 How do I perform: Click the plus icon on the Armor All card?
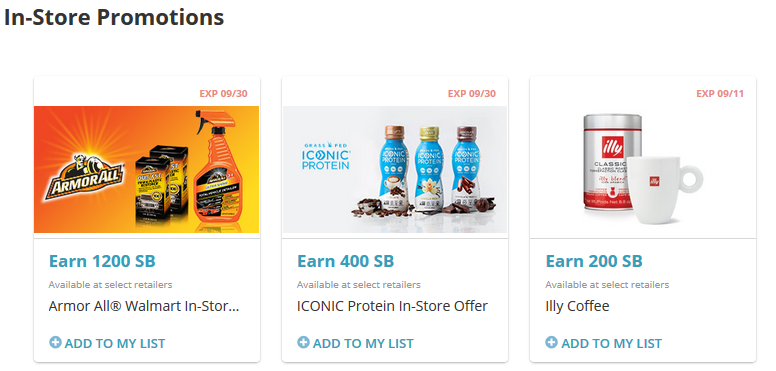[x=55, y=342]
